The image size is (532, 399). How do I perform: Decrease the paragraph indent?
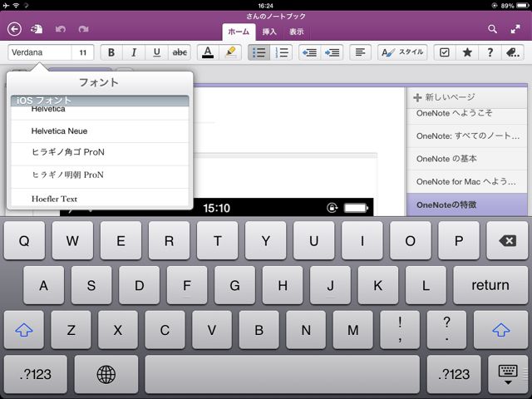309,52
